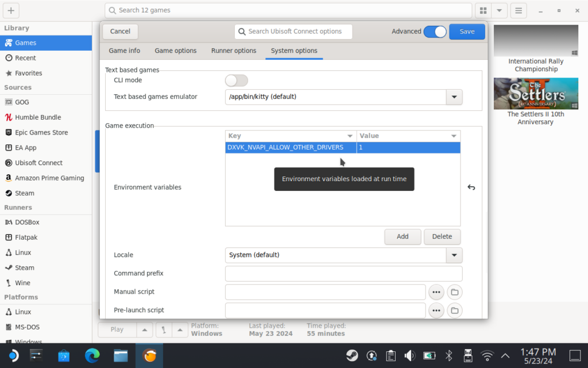Screen dimensions: 588x368
Task: Open Pre-launch script options ellipsis menu
Action: [x=436, y=310]
